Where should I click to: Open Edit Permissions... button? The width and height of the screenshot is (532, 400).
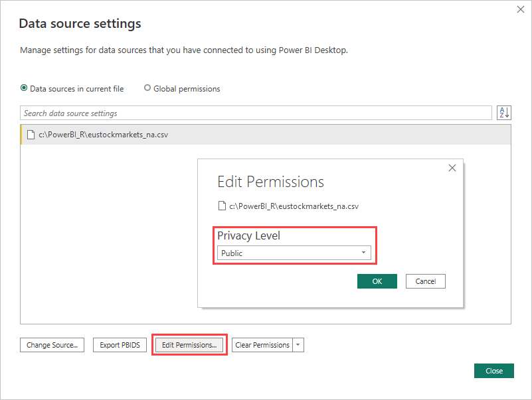[189, 345]
